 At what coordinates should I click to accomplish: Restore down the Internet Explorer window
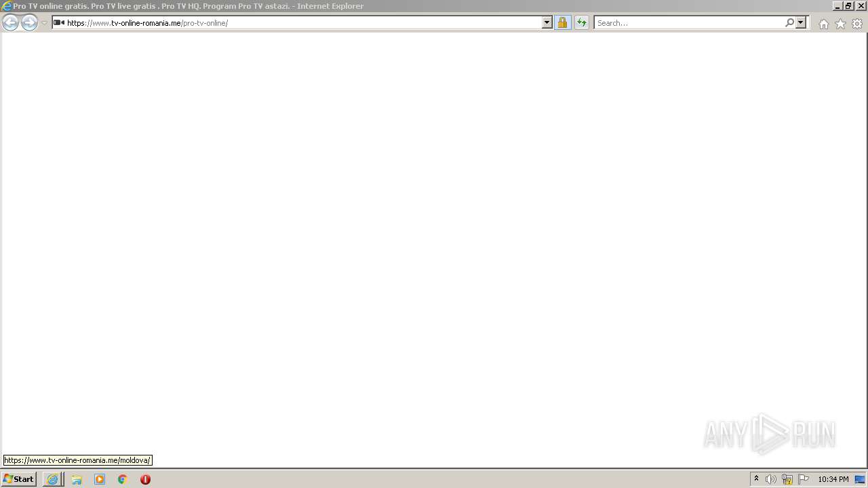848,6
